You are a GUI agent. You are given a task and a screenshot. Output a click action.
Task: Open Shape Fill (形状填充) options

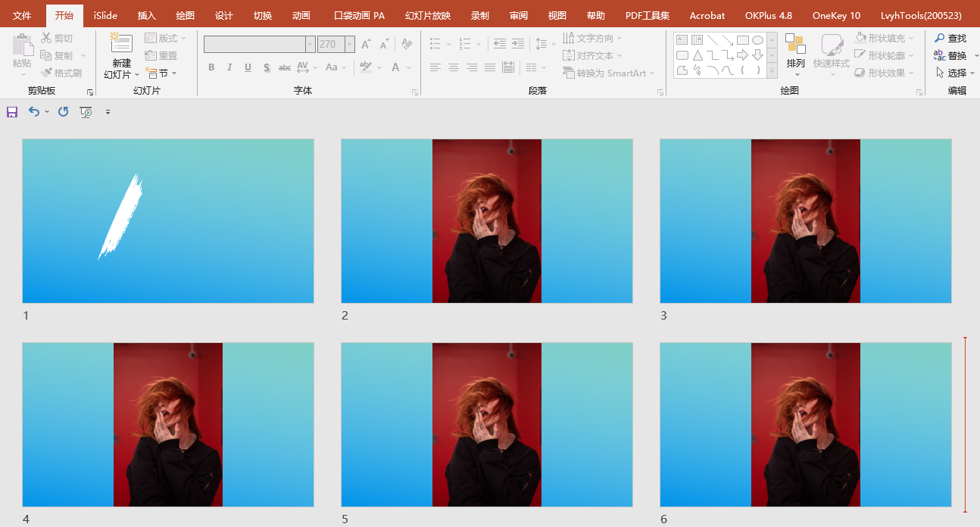[x=885, y=38]
